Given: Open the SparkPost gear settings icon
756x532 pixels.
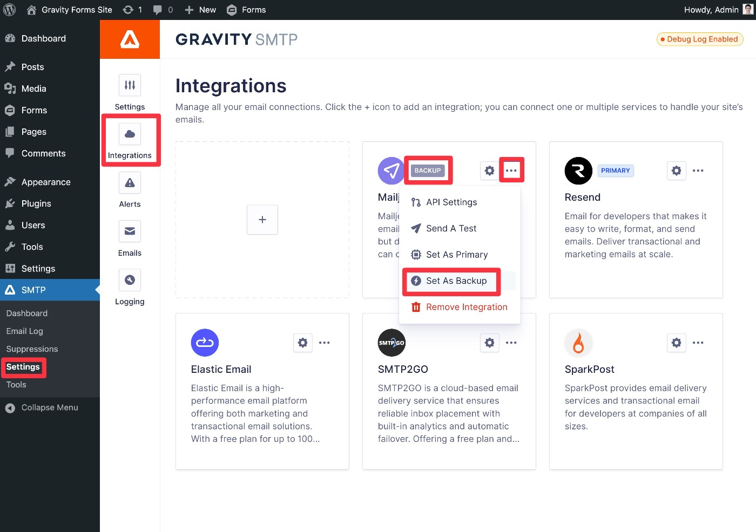Looking at the screenshot, I should point(676,343).
